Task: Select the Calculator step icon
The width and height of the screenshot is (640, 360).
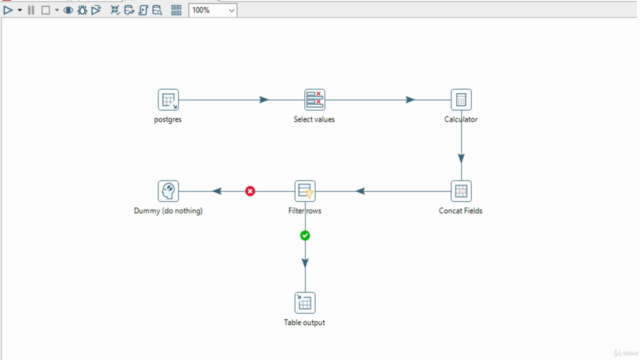Action: pos(461,100)
